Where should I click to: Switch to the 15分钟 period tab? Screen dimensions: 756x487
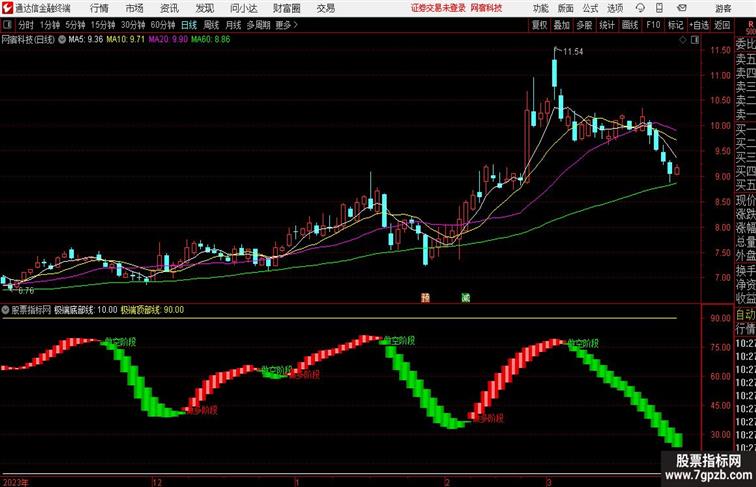click(x=103, y=25)
